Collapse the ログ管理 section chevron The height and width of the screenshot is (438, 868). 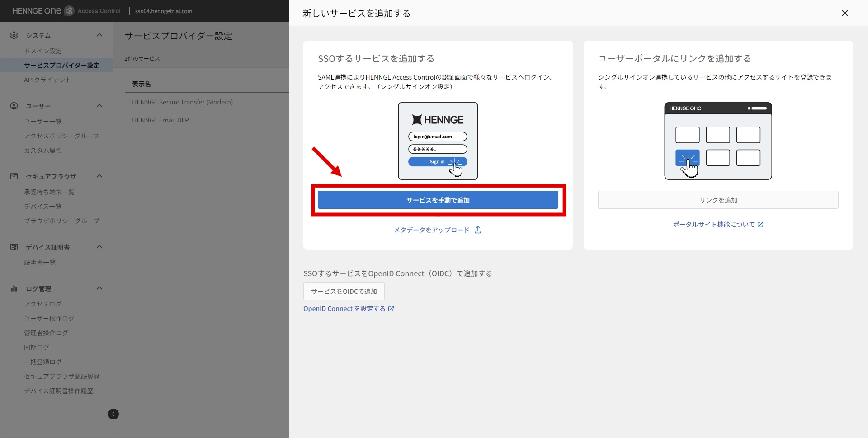click(99, 288)
